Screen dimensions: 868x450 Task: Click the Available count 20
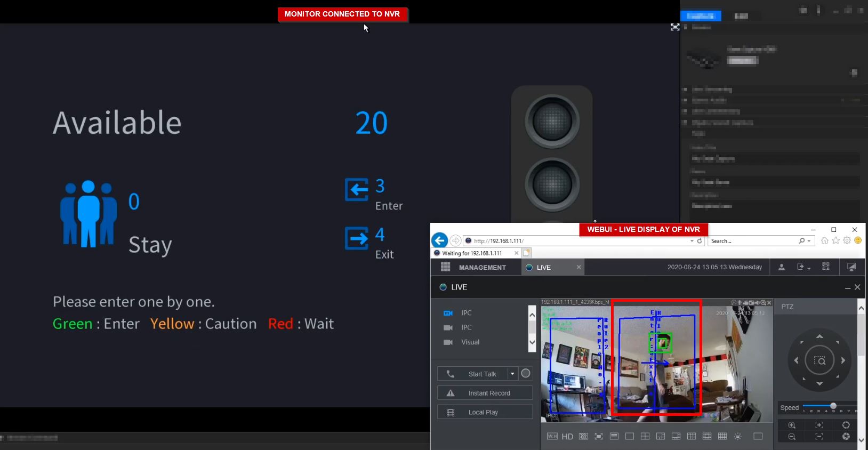click(x=372, y=123)
